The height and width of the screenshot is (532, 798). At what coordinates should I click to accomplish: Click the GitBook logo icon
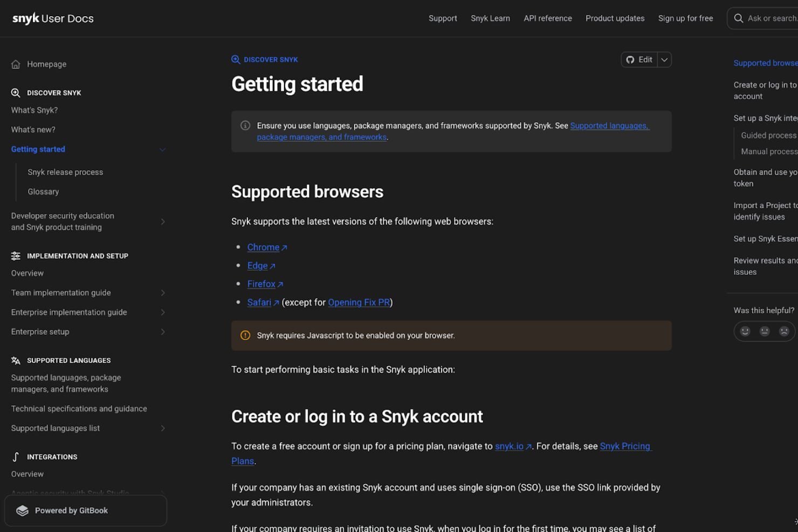tap(22, 510)
